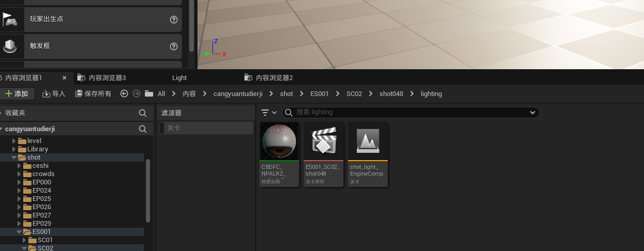Close the 内容浏览器1 tab

64,78
